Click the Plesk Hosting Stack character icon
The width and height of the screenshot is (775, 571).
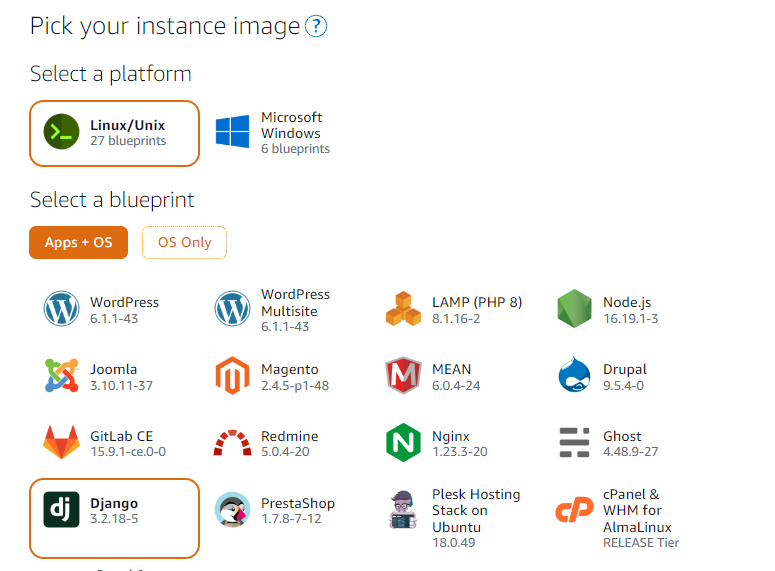403,510
